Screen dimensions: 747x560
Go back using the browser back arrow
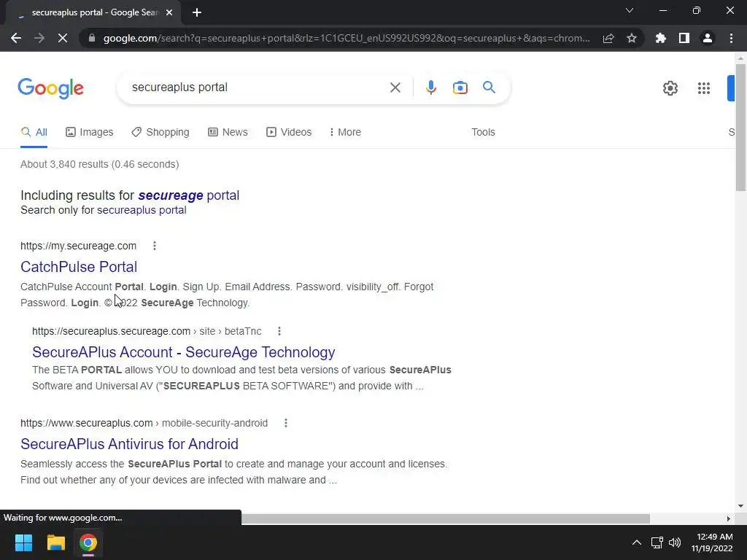(16, 38)
